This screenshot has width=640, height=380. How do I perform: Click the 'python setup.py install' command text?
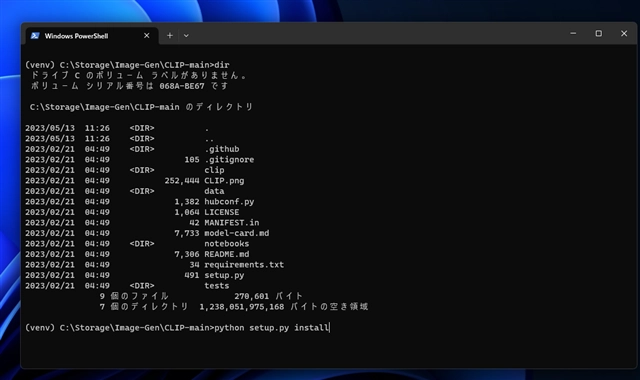[271, 328]
